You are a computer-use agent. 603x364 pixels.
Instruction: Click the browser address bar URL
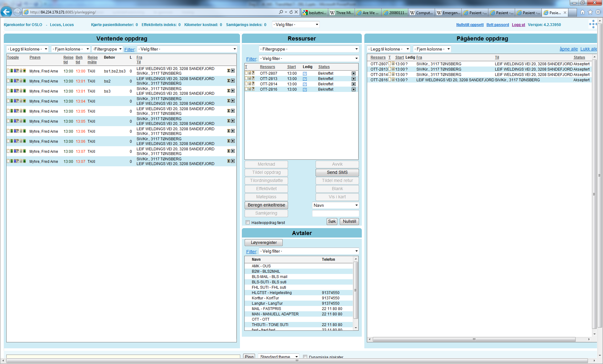click(63, 12)
